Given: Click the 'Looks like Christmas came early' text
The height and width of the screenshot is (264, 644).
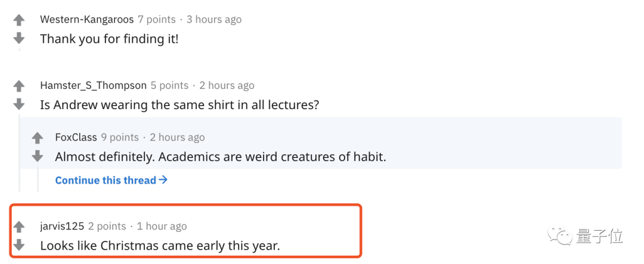Looking at the screenshot, I should coord(160,245).
